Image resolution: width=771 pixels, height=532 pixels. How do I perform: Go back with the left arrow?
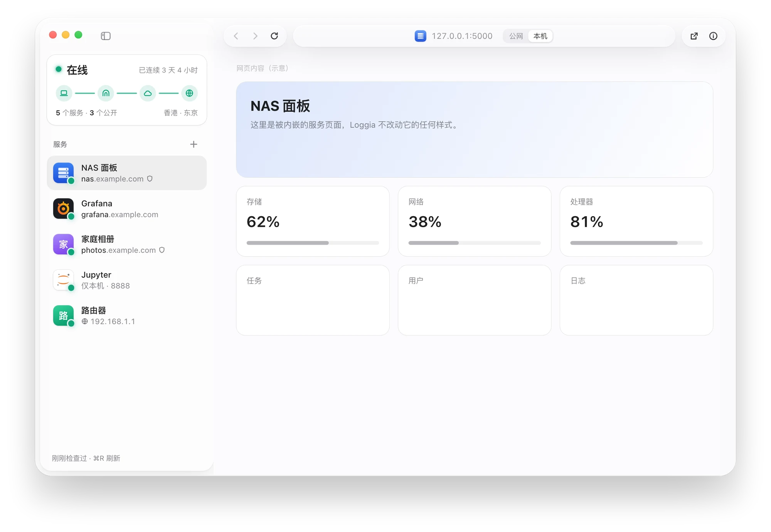click(x=236, y=36)
